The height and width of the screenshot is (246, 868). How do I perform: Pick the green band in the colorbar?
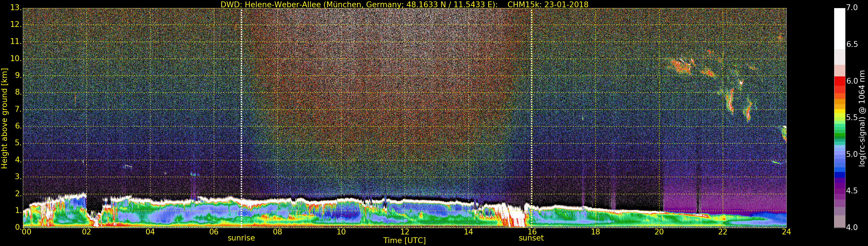(x=839, y=135)
